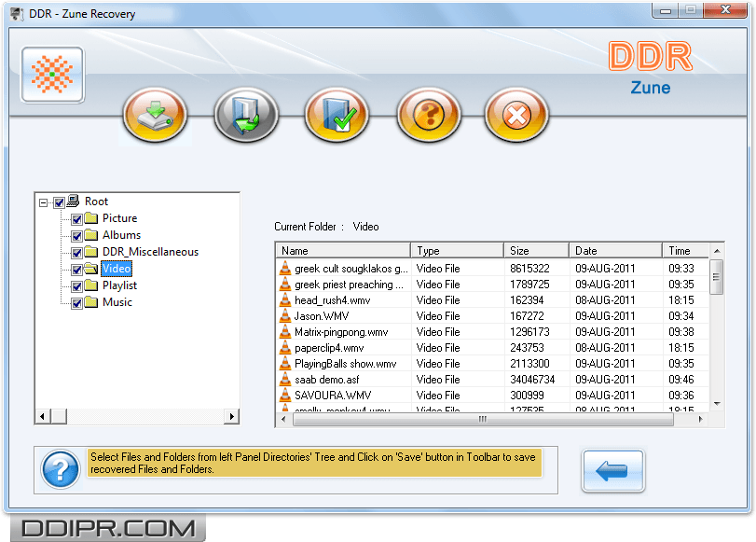Click the blue help icon beside instructions
Viewport: 756px width, 542px height.
coord(61,469)
